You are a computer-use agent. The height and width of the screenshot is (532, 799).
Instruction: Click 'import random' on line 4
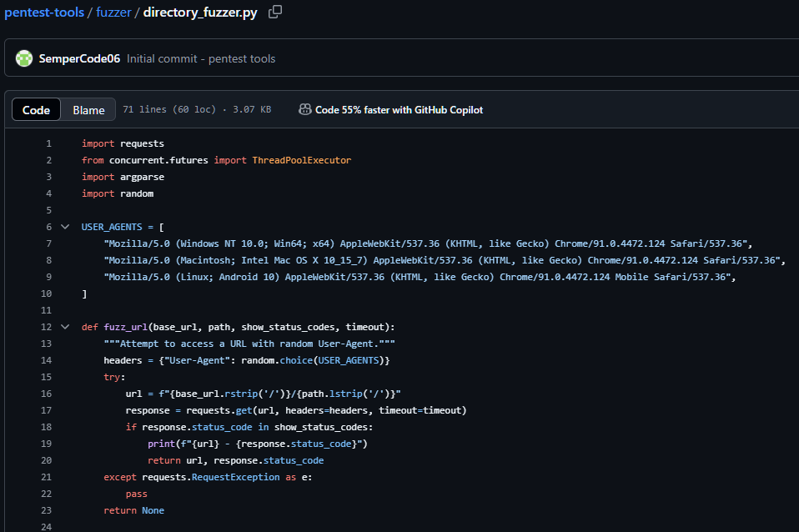118,193
